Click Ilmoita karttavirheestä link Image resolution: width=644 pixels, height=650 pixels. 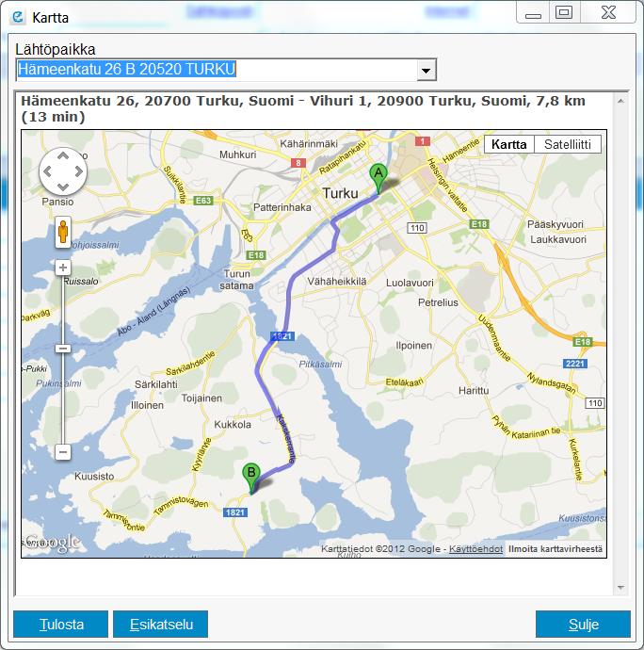point(555,549)
